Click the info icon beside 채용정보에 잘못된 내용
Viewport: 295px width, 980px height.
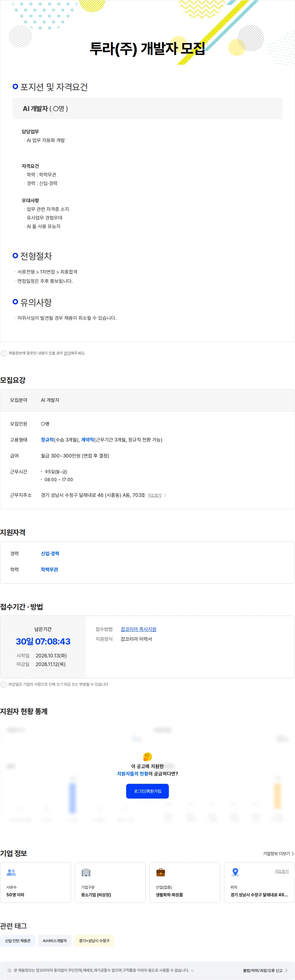4,353
